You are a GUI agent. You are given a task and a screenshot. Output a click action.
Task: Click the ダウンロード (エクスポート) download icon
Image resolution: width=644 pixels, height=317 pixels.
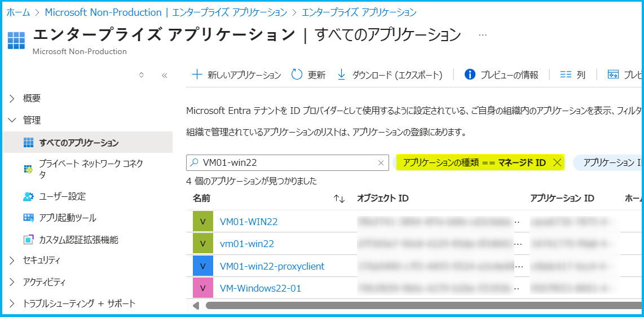click(341, 74)
